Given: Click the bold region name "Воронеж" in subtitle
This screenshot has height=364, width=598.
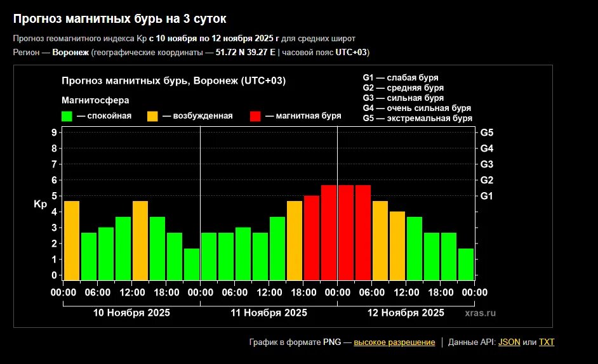Looking at the screenshot, I should click(70, 52).
